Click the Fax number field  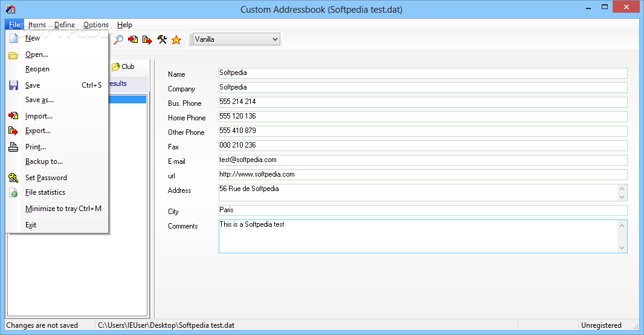(423, 146)
